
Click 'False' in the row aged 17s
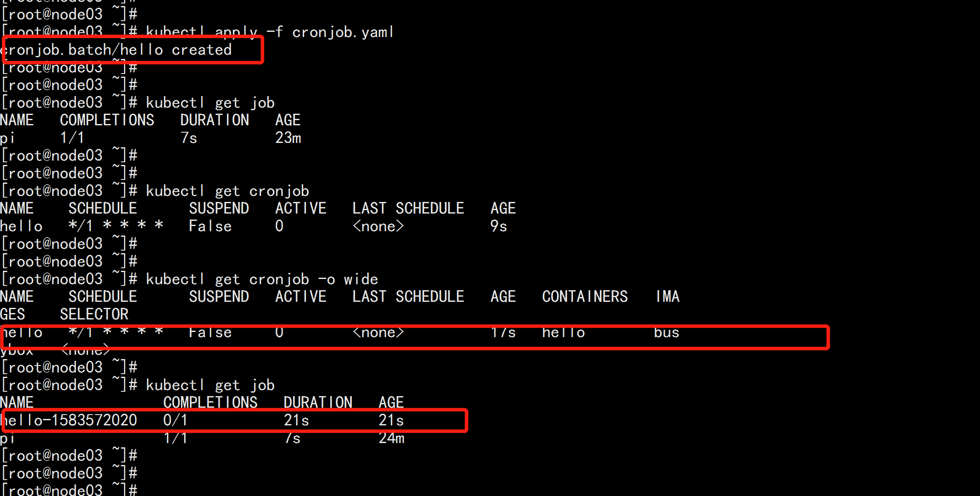click(x=210, y=332)
